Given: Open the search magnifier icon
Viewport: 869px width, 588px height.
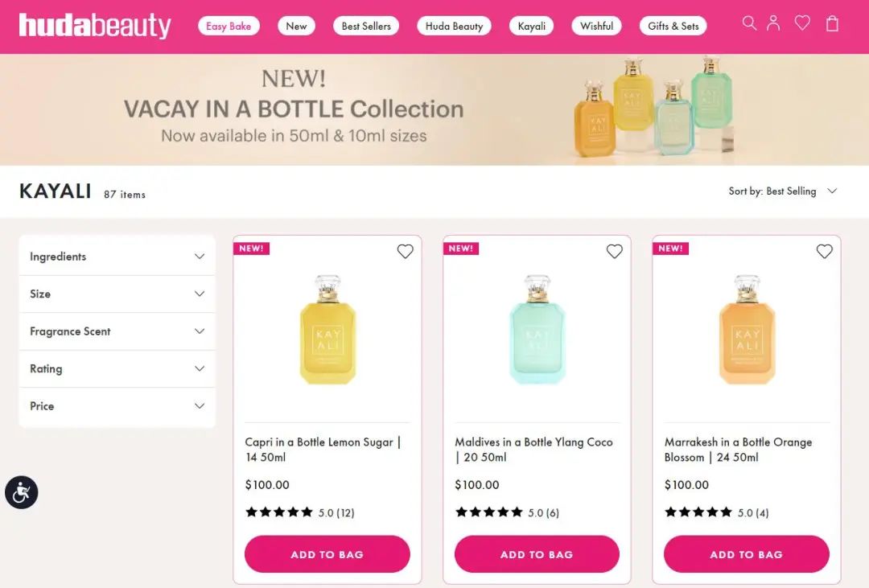Looking at the screenshot, I should coord(749,23).
